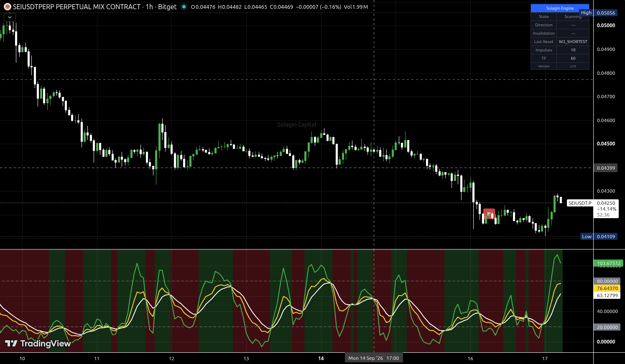Click the 52:36 bar countdown timer
Image resolution: width=625 pixels, height=364 pixels.
[x=603, y=215]
